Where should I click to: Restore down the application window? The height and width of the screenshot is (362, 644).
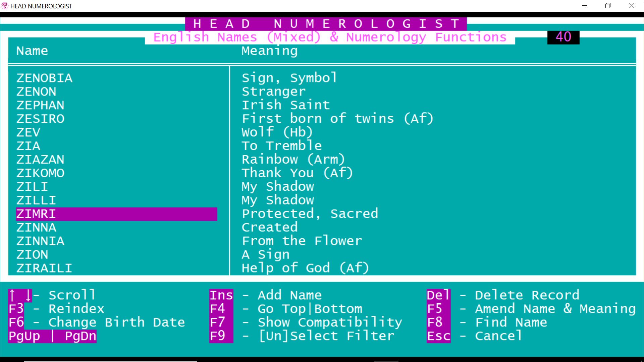tap(608, 6)
